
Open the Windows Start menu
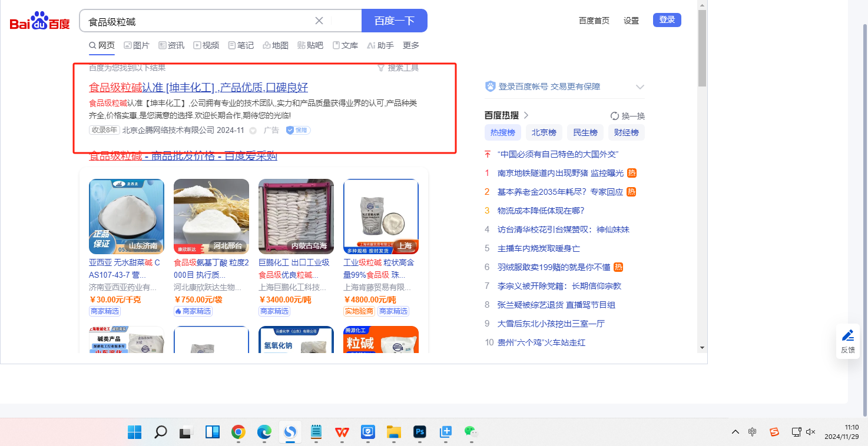pos(134,432)
